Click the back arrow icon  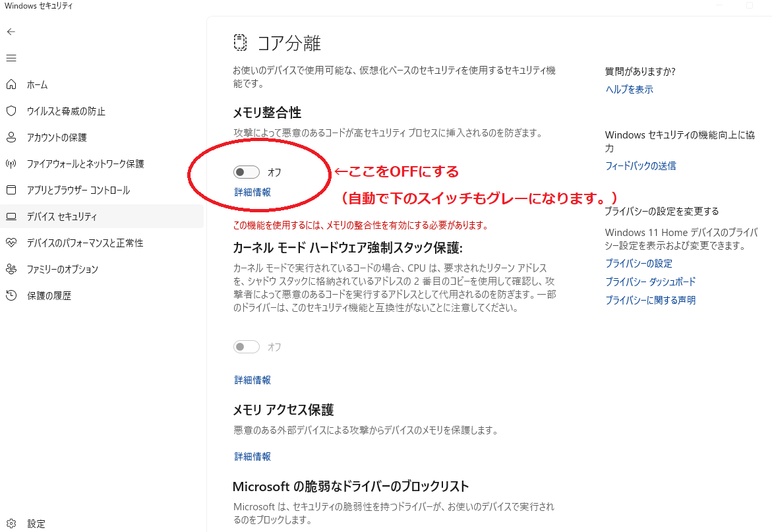point(11,32)
